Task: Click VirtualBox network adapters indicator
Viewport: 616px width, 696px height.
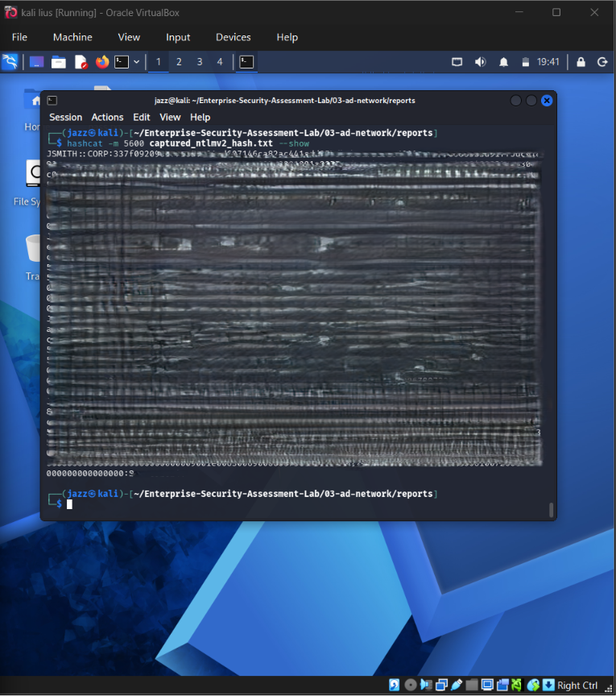Action: click(441, 685)
